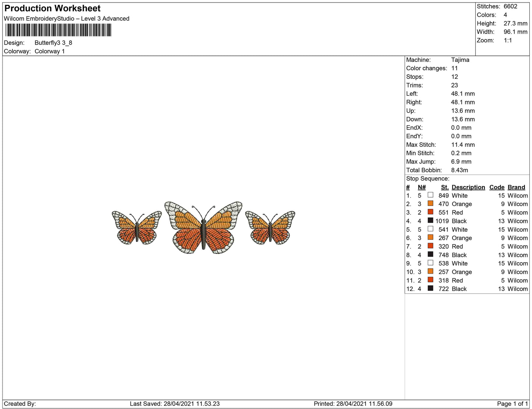Click the Brand column header
Screen dimensions: 532x409
(x=516, y=187)
